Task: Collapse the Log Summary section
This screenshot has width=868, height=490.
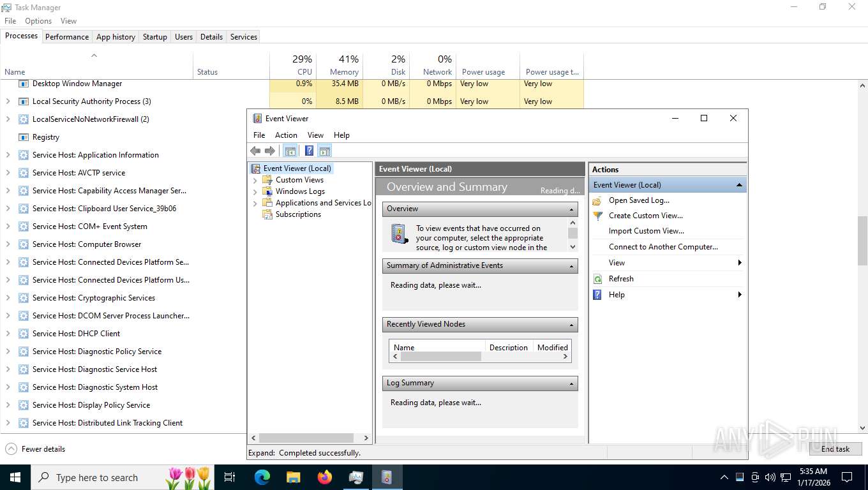Action: (x=571, y=383)
